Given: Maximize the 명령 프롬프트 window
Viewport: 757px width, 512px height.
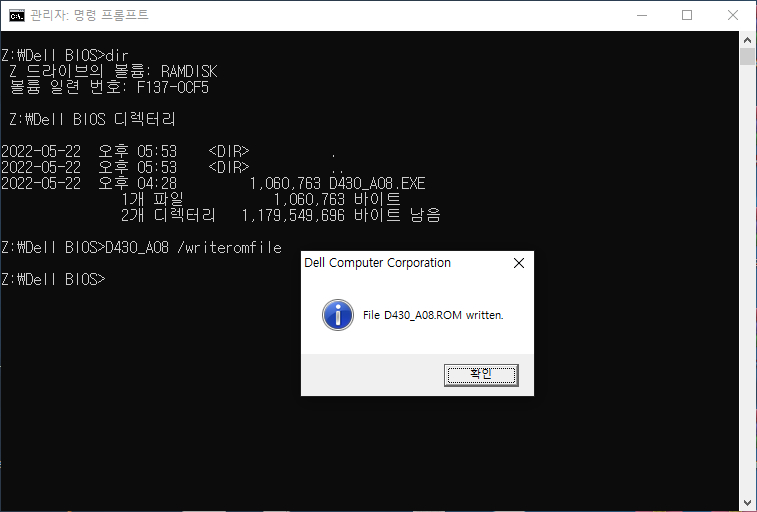Looking at the screenshot, I should (x=687, y=15).
